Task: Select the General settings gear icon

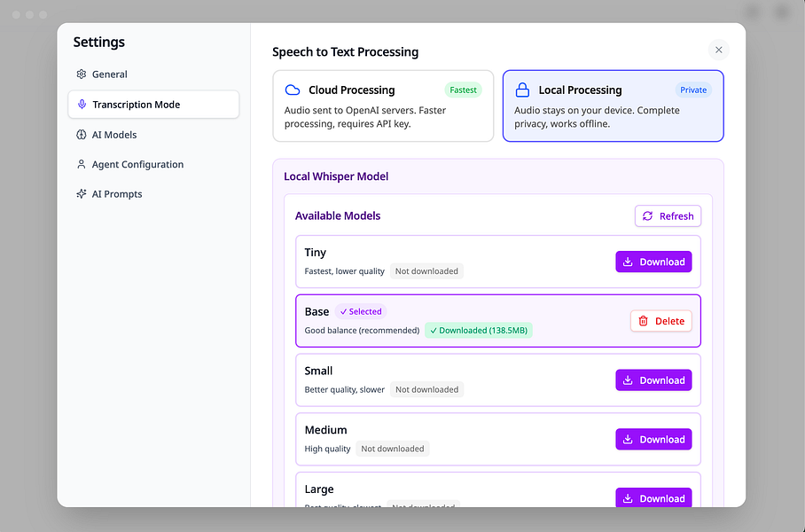Action: 82,74
